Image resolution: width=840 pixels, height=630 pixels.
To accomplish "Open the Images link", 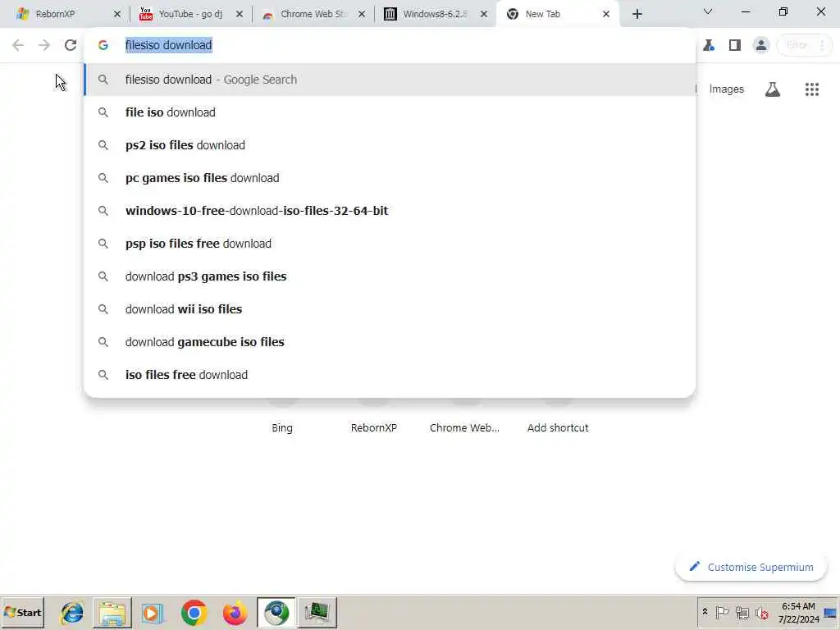I will [x=727, y=89].
